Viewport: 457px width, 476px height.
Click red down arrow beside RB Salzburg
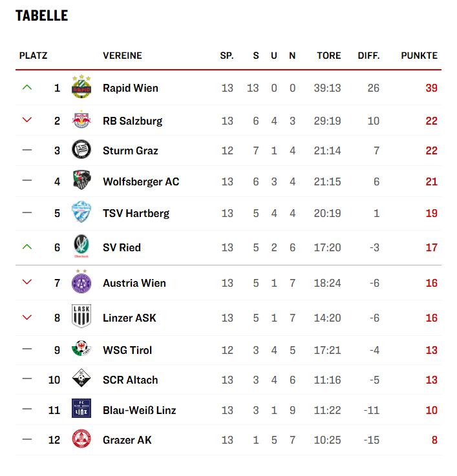pos(27,120)
